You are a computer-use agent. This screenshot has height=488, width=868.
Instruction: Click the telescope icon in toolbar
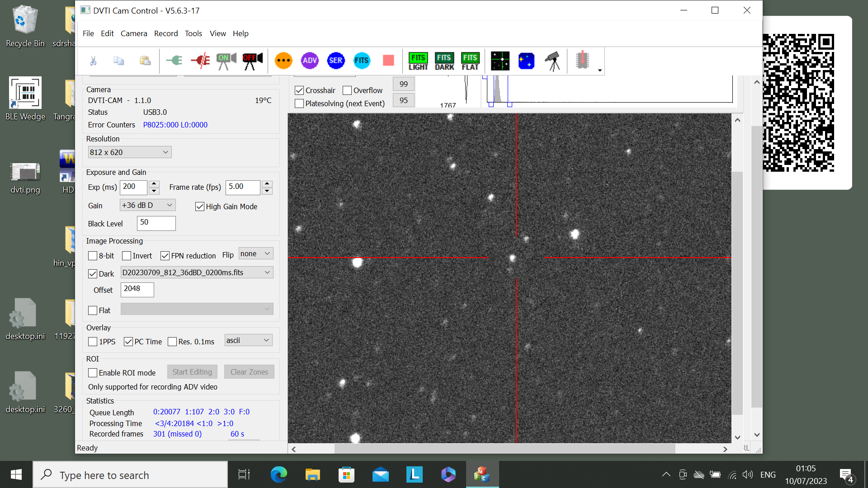click(x=552, y=61)
